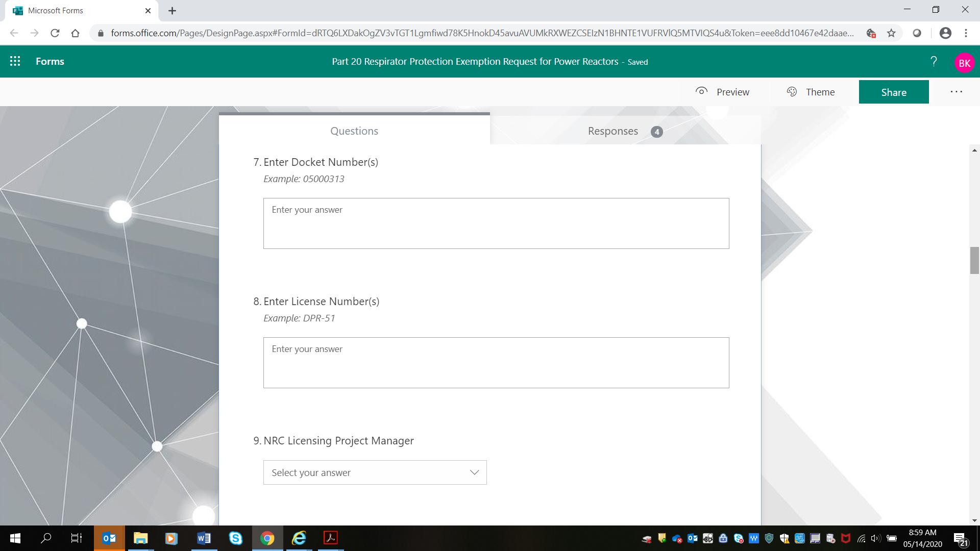Select the Questions tab
Image resolution: width=980 pixels, height=551 pixels.
coord(354,131)
